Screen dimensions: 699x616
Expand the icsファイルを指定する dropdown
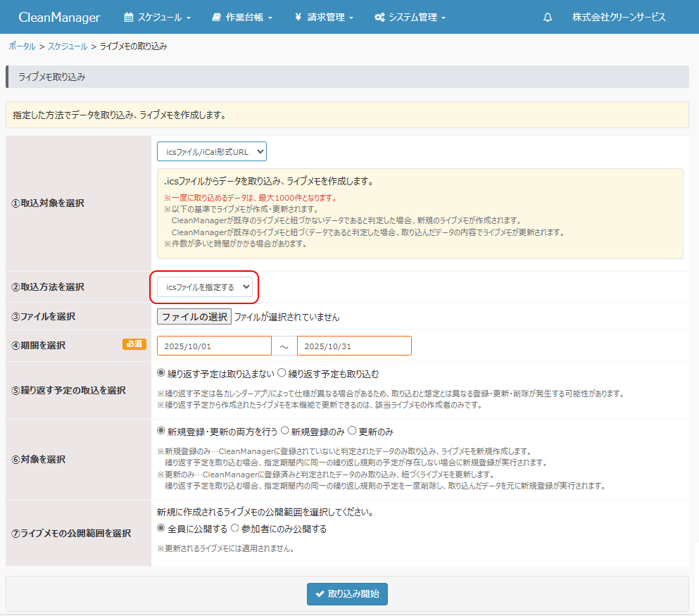(204, 287)
